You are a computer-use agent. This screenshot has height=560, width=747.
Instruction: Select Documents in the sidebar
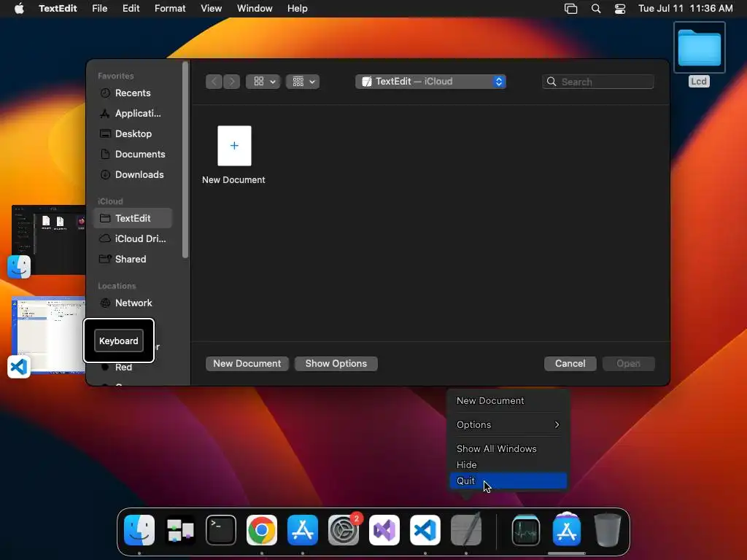[x=133, y=155]
